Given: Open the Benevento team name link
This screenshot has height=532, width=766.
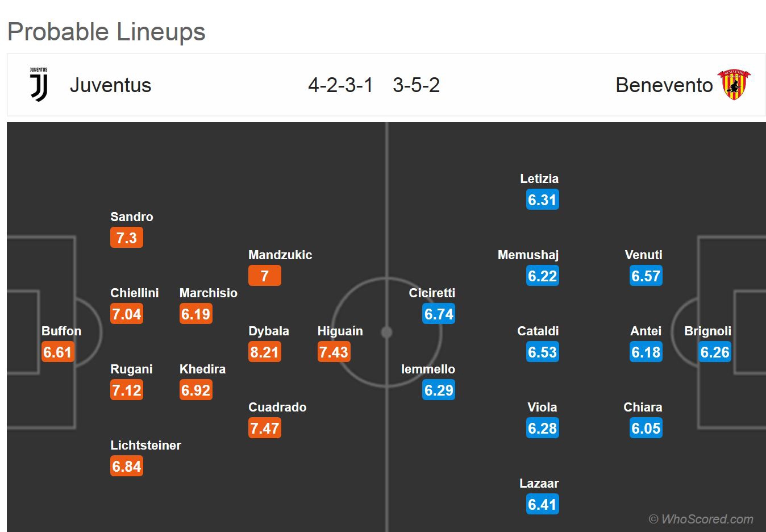Looking at the screenshot, I should pyautogui.click(x=664, y=85).
